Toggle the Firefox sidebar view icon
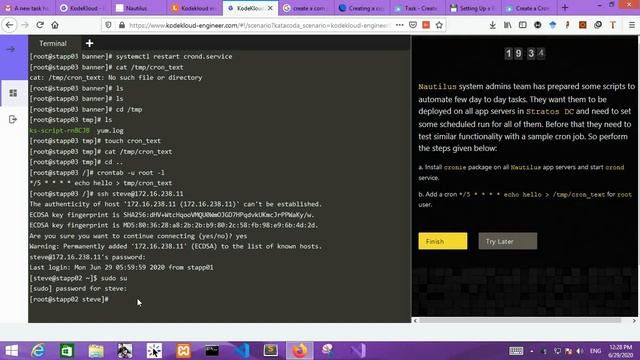This screenshot has width=640, height=360. tap(522, 25)
